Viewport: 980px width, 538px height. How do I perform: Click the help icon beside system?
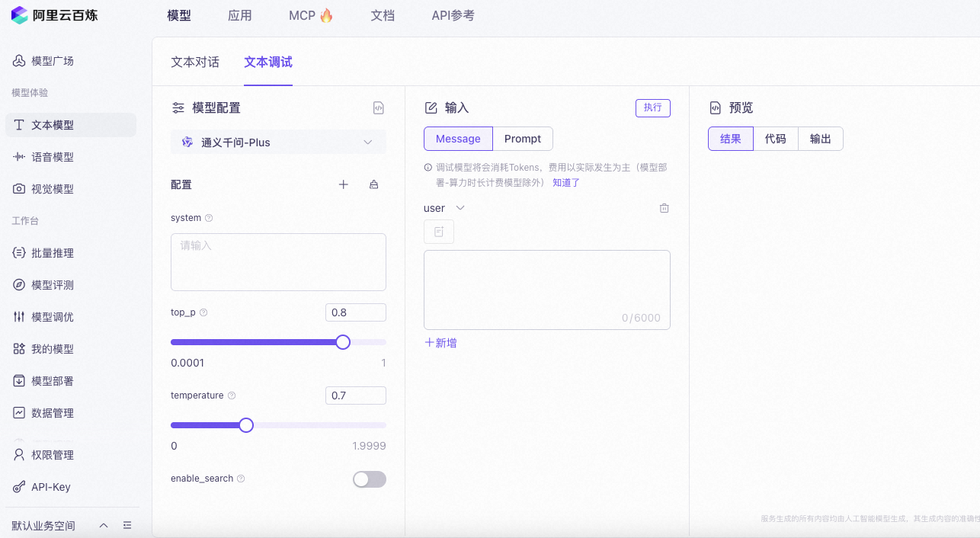pos(209,218)
